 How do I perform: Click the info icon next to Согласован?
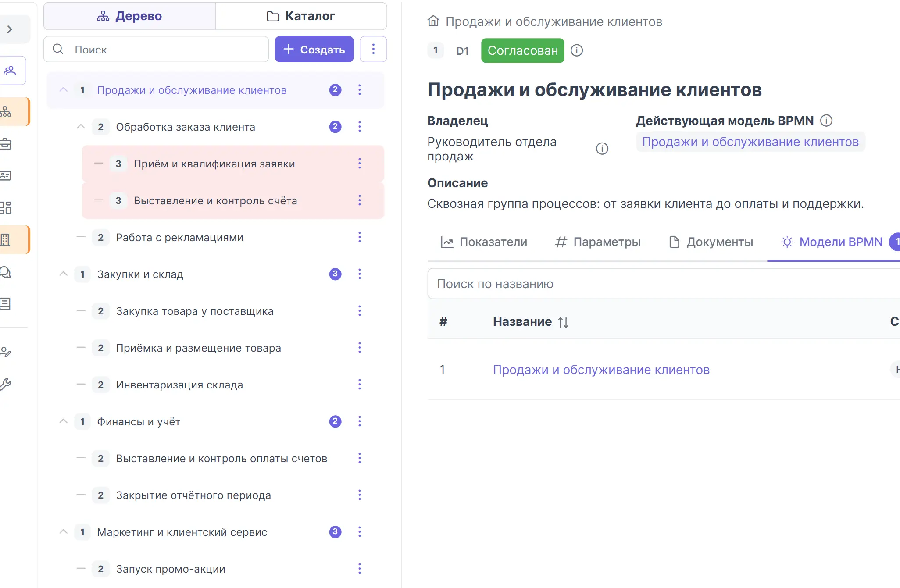click(577, 50)
